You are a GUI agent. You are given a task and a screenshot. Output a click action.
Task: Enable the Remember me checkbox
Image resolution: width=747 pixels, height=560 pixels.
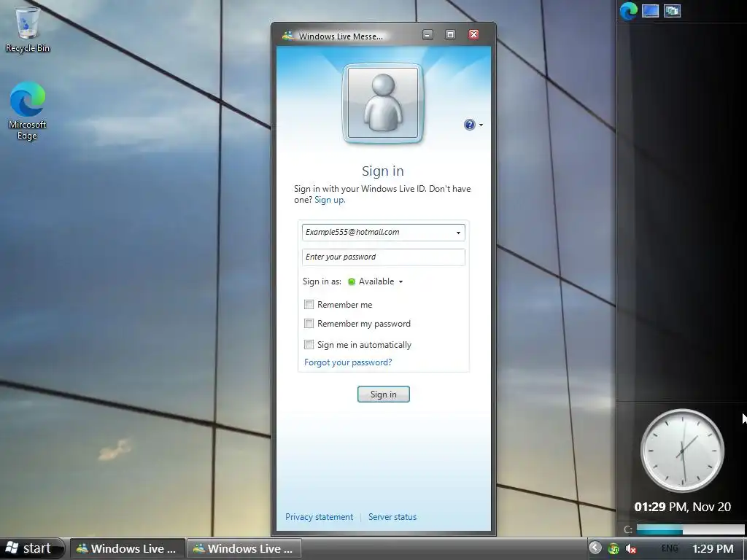[309, 305]
